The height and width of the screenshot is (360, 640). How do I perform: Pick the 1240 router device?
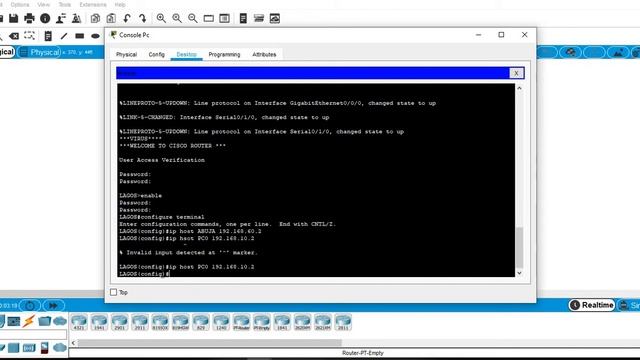(221, 322)
